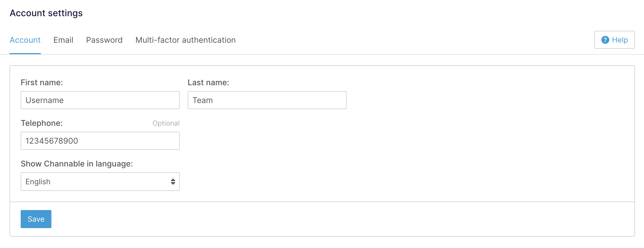Click the Help question mark icon
Screen dimensions: 644x248
[x=606, y=40]
